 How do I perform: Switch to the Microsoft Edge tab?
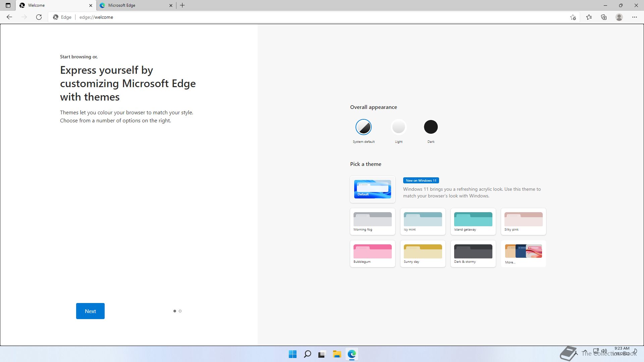[137, 5]
